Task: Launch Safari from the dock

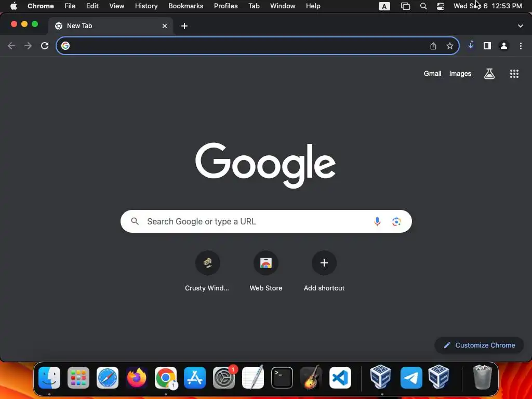Action: 108,378
